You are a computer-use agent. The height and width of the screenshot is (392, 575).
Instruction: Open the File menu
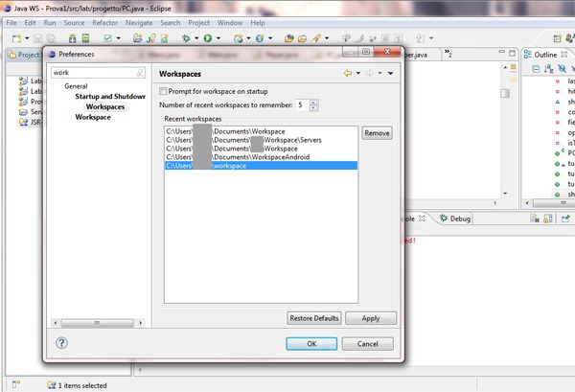pyautogui.click(x=11, y=23)
